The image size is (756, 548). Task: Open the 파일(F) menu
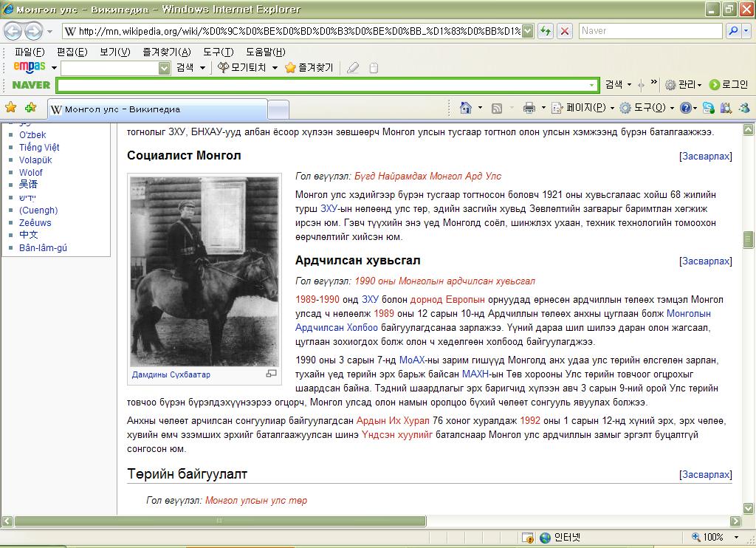coord(30,52)
